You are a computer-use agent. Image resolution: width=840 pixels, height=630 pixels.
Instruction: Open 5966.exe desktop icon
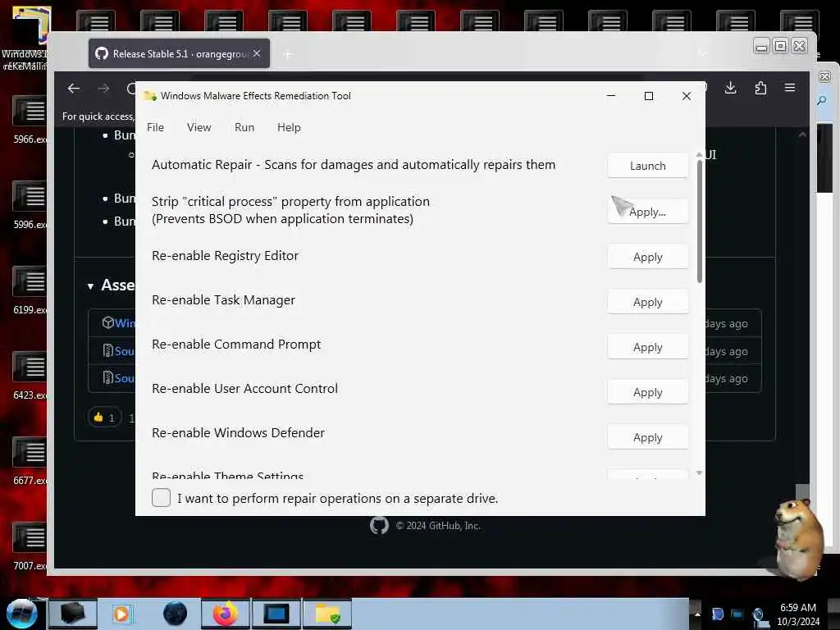pos(30,121)
